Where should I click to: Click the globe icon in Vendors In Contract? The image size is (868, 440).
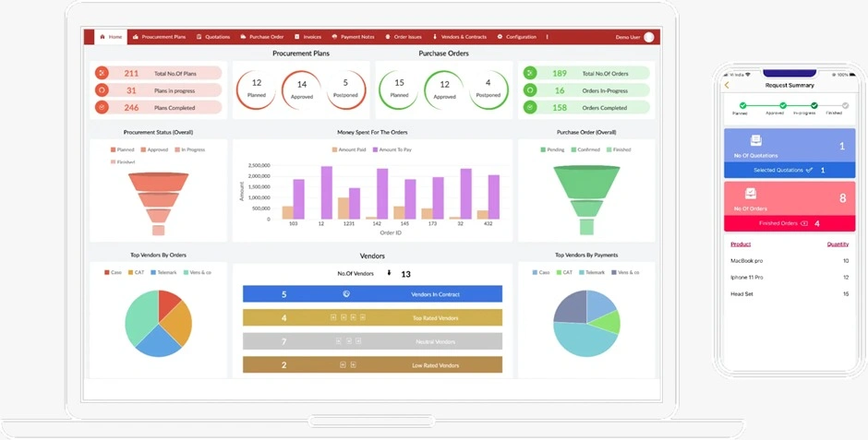coord(345,294)
